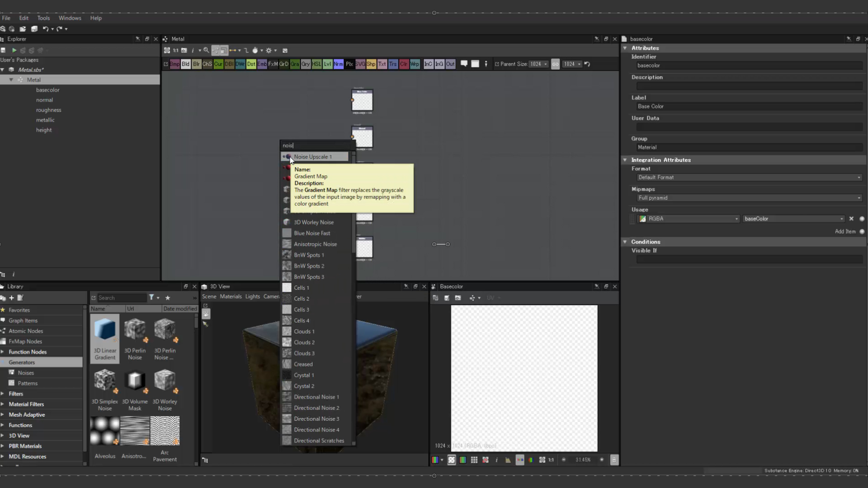Click the Library search field

(x=121, y=298)
